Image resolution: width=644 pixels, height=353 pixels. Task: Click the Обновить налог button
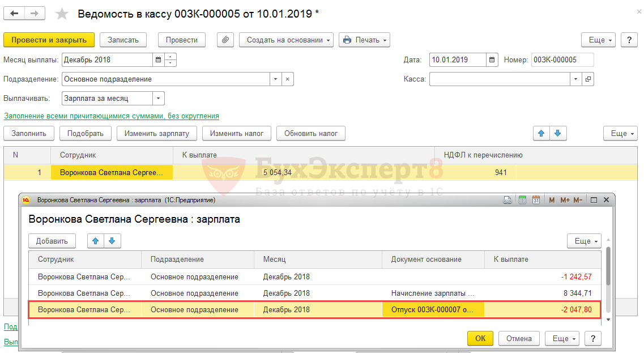(x=311, y=133)
